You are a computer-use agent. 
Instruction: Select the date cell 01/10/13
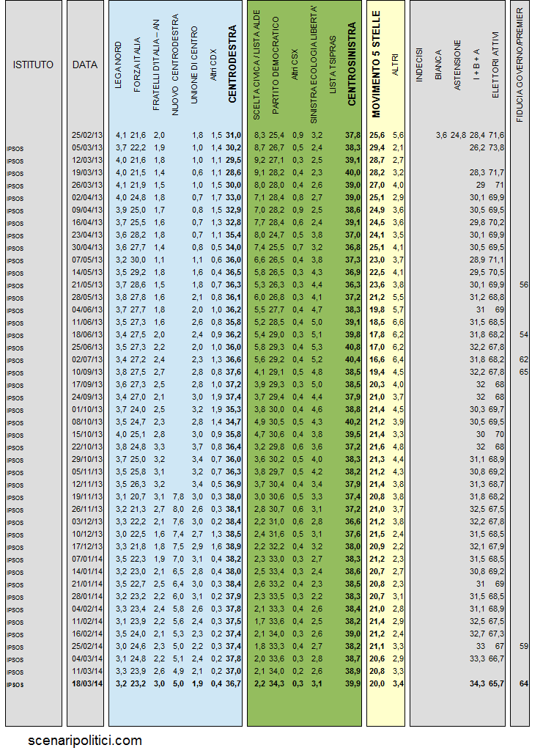87,410
